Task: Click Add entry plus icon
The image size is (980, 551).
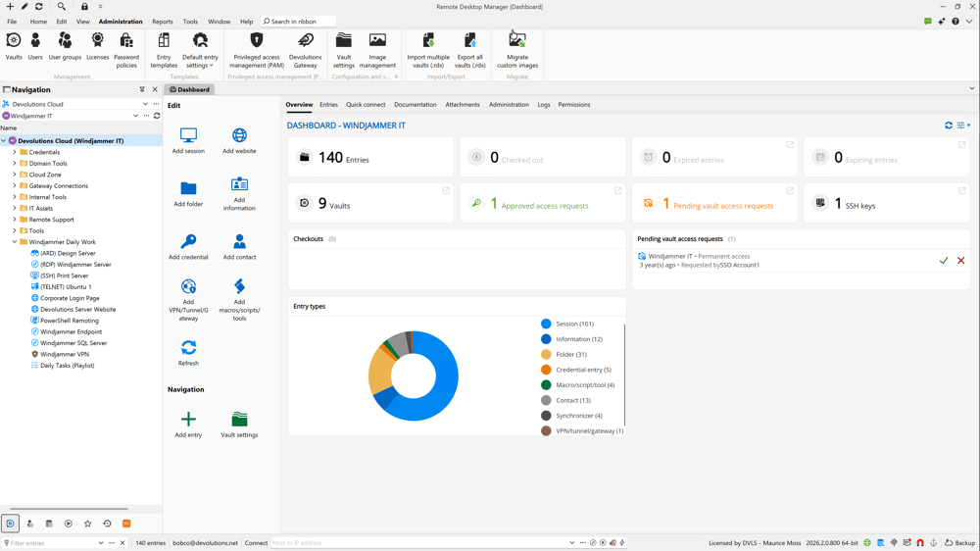Action: (x=188, y=425)
